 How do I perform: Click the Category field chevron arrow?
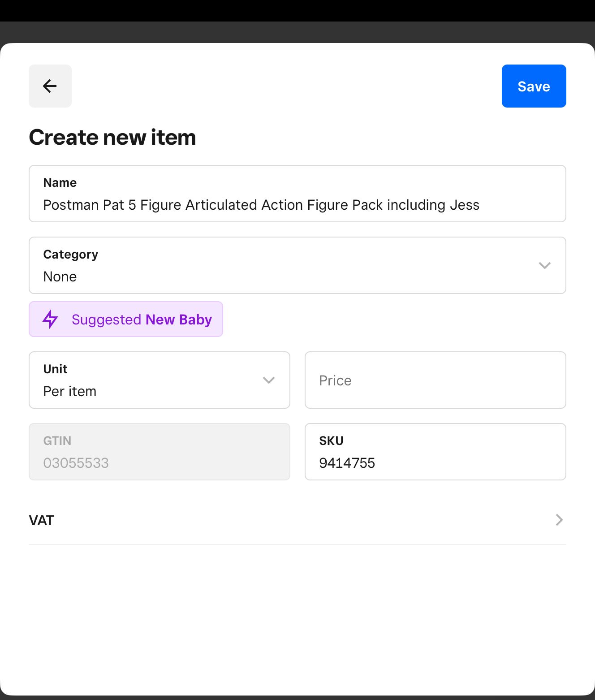point(544,265)
